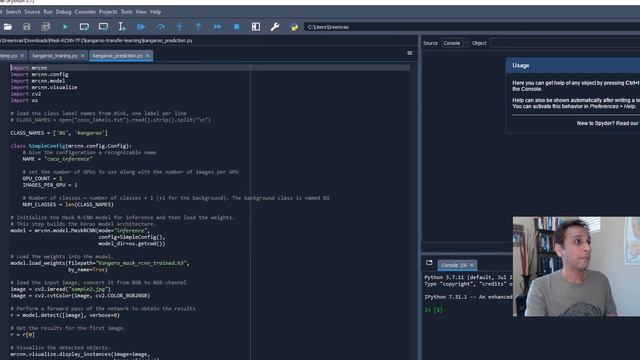640x360 pixels.
Task: Click the Save all files icon
Action: [46, 27]
